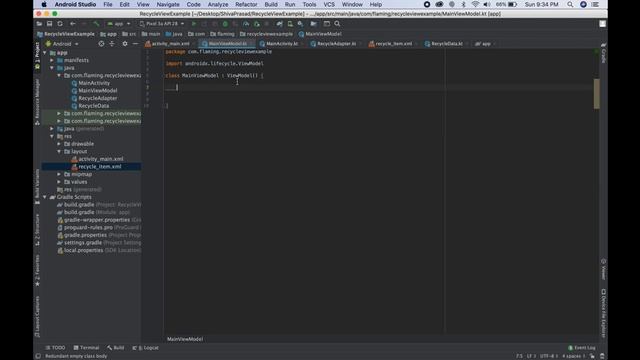This screenshot has height=360, width=640.
Task: Open the Refactor menu
Action: tap(246, 4)
